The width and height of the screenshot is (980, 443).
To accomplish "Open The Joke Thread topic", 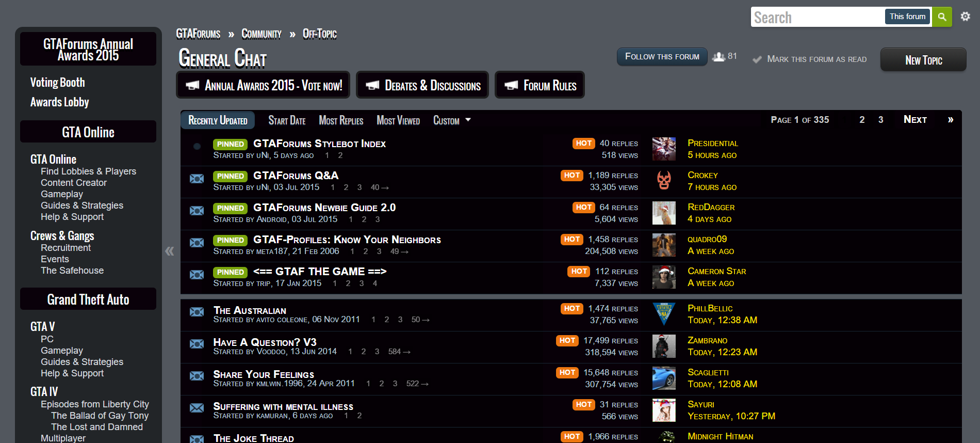I will (253, 438).
